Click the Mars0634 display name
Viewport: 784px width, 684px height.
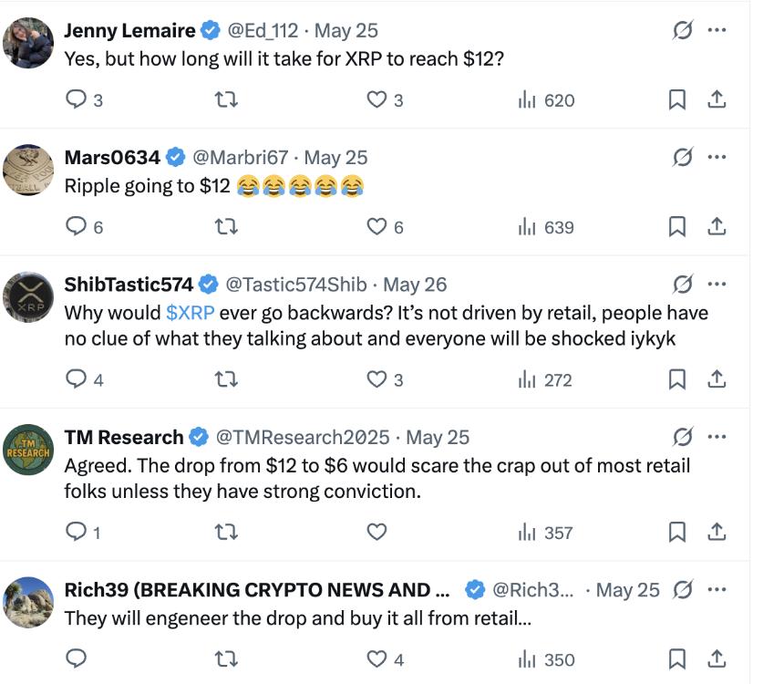pos(112,158)
